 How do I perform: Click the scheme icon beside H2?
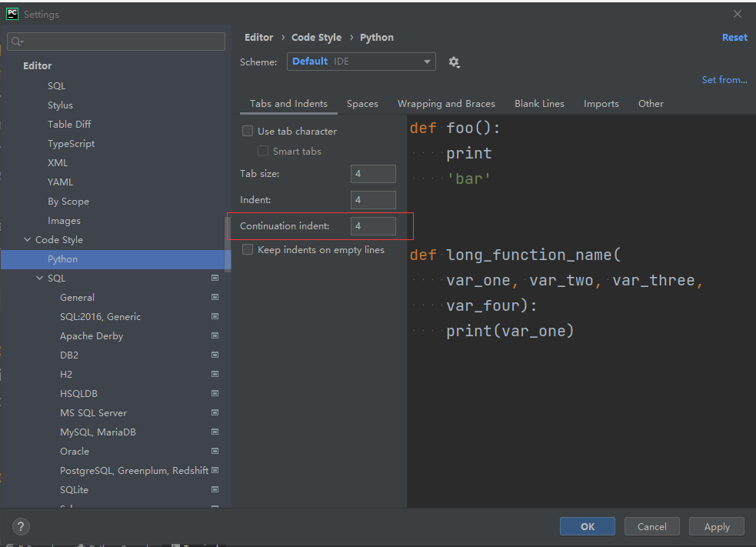(215, 375)
